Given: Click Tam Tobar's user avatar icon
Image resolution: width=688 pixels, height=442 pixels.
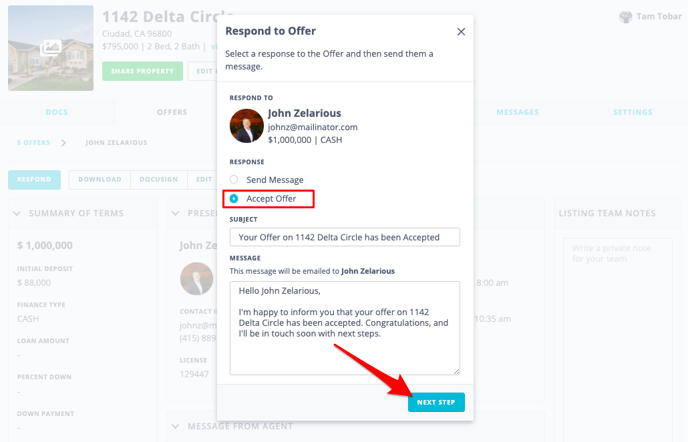Looking at the screenshot, I should click(625, 17).
